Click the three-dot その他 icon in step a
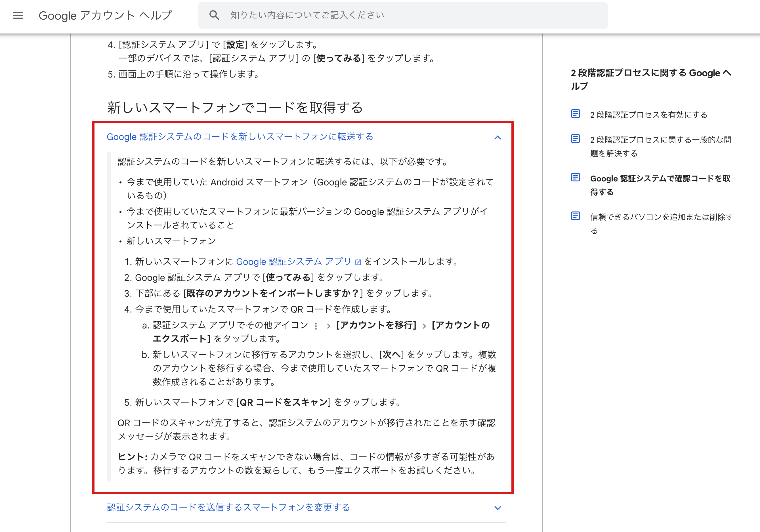 point(316,326)
